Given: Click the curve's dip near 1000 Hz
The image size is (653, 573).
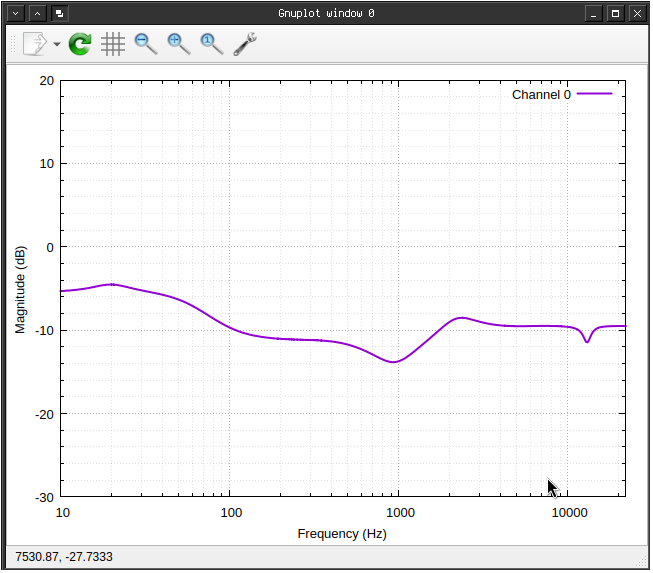Looking at the screenshot, I should click(392, 362).
